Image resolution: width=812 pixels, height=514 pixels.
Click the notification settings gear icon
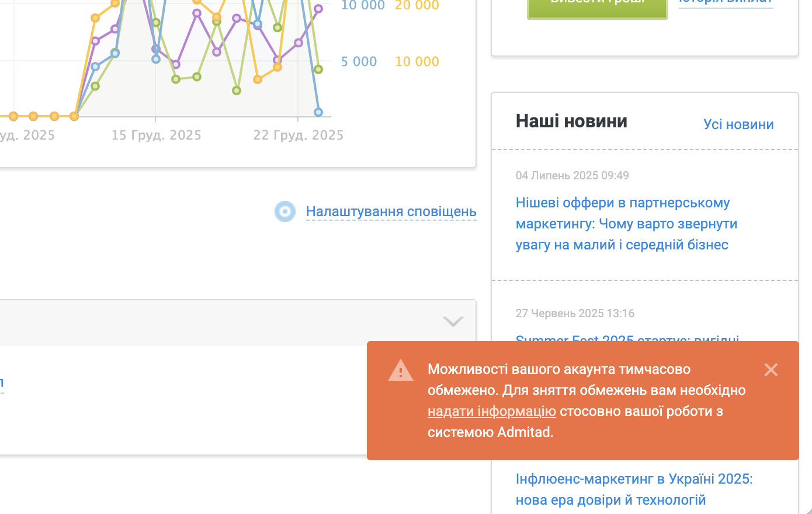coord(285,211)
